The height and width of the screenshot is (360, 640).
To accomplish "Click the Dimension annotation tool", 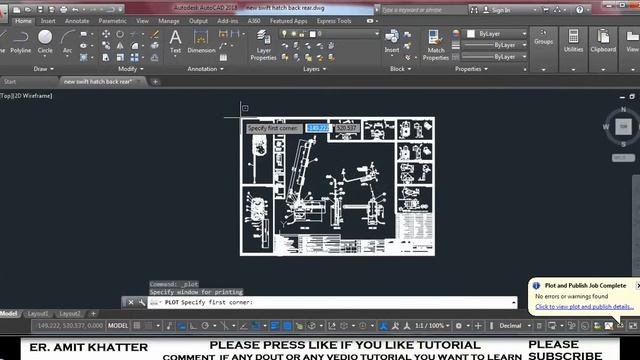I will click(201, 42).
